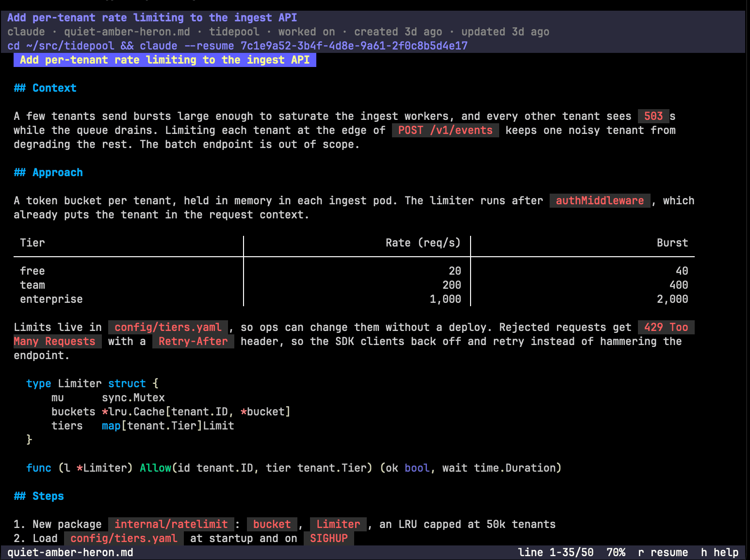This screenshot has width=750, height=560.
Task: Click 'quiet-amber-heron.md' in the bottom status bar
Action: tap(70, 552)
